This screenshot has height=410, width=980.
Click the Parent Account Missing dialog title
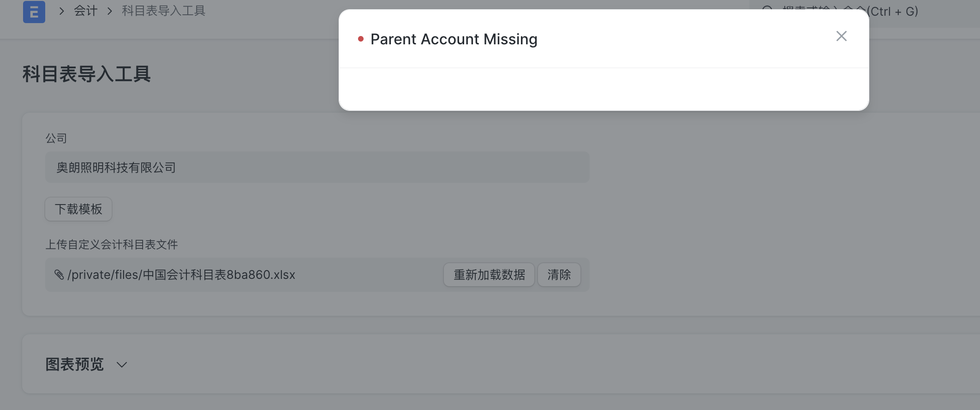coord(454,39)
